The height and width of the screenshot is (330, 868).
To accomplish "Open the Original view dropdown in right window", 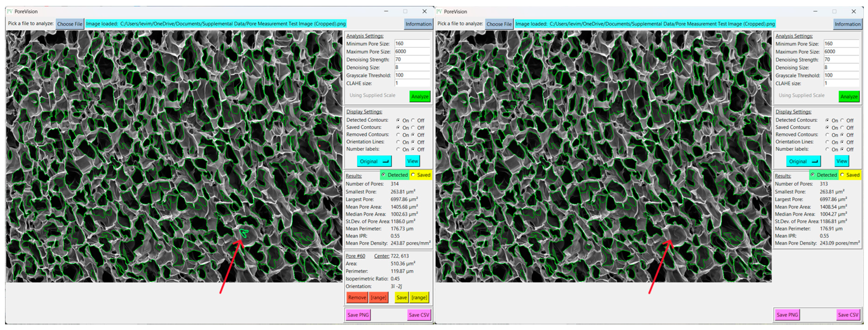I will tap(803, 161).
